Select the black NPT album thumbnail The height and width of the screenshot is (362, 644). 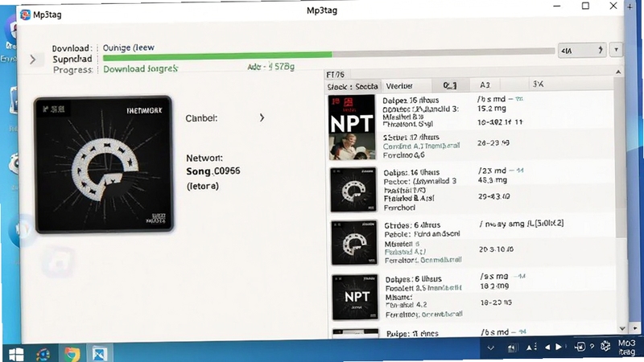(x=355, y=298)
